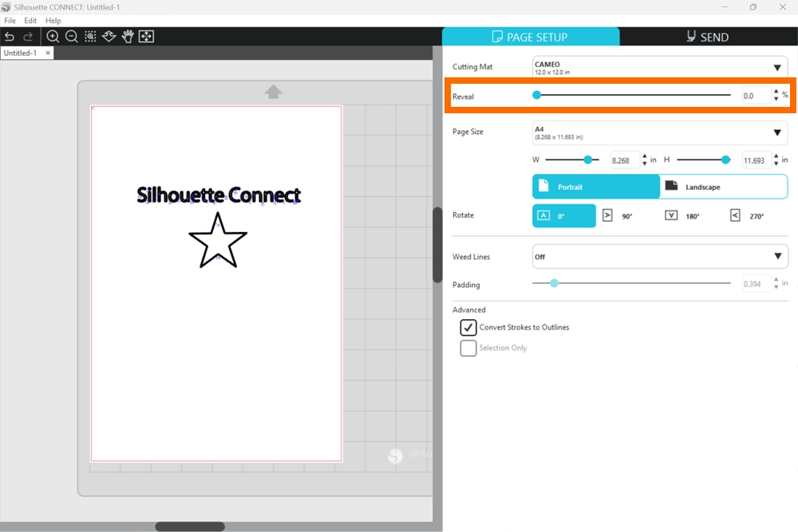The image size is (798, 532).
Task: Click the page width input field
Action: click(625, 160)
